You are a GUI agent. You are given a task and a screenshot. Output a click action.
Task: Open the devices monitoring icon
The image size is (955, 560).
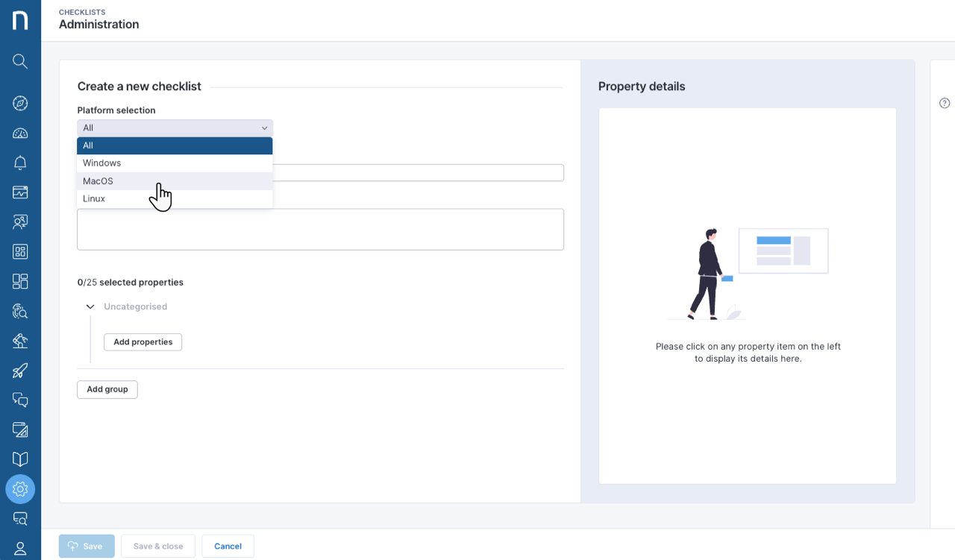pyautogui.click(x=20, y=192)
